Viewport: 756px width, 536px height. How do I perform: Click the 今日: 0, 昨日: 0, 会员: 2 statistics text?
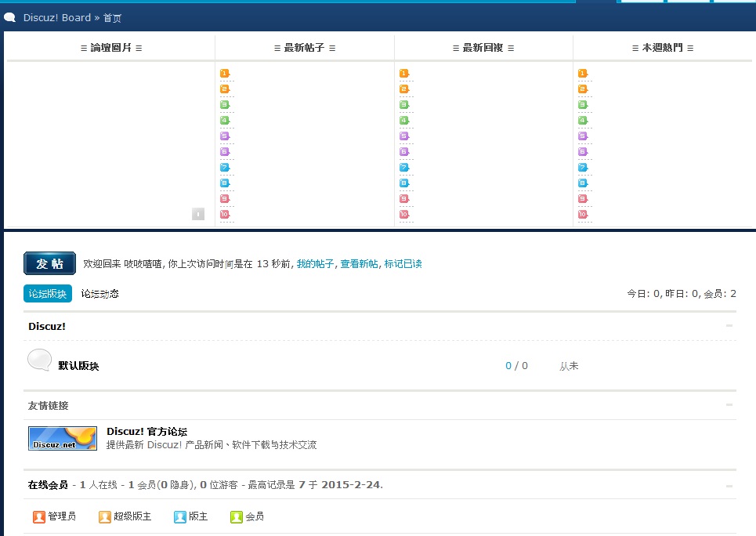click(682, 294)
